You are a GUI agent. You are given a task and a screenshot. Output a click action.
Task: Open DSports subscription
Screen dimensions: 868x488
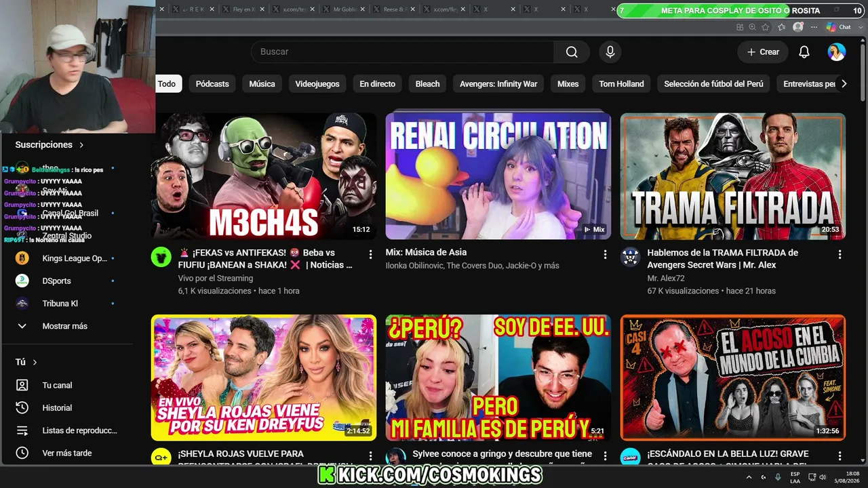tap(56, 281)
